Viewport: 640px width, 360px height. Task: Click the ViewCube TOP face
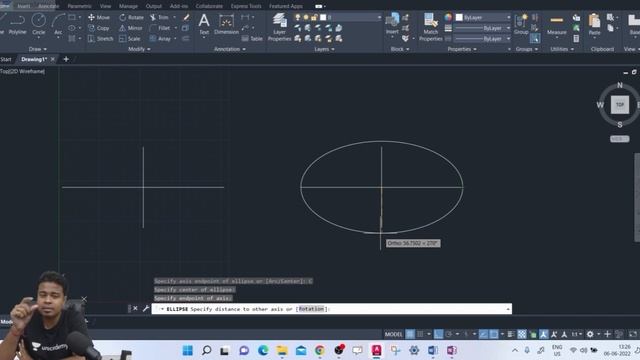tap(620, 105)
